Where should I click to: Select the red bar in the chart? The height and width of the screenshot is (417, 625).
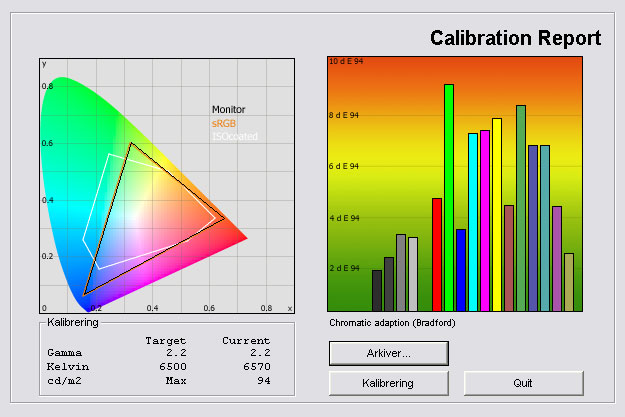pyautogui.click(x=437, y=254)
